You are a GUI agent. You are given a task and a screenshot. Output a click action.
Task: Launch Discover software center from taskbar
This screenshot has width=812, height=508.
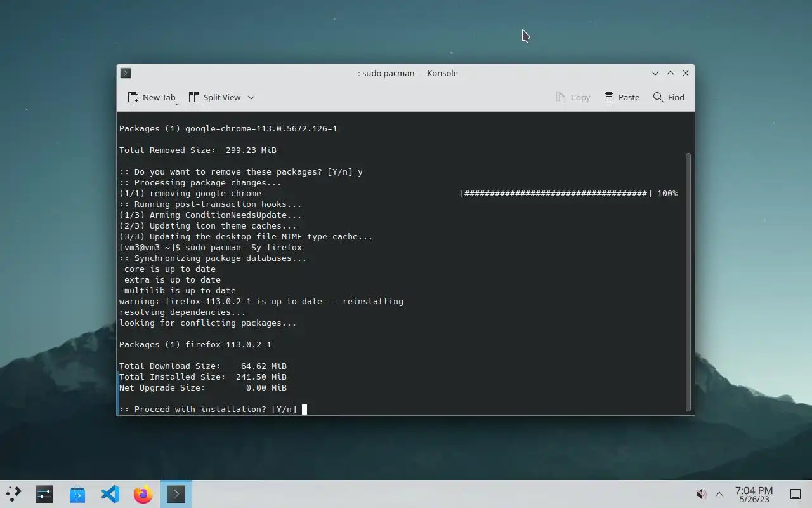point(77,493)
